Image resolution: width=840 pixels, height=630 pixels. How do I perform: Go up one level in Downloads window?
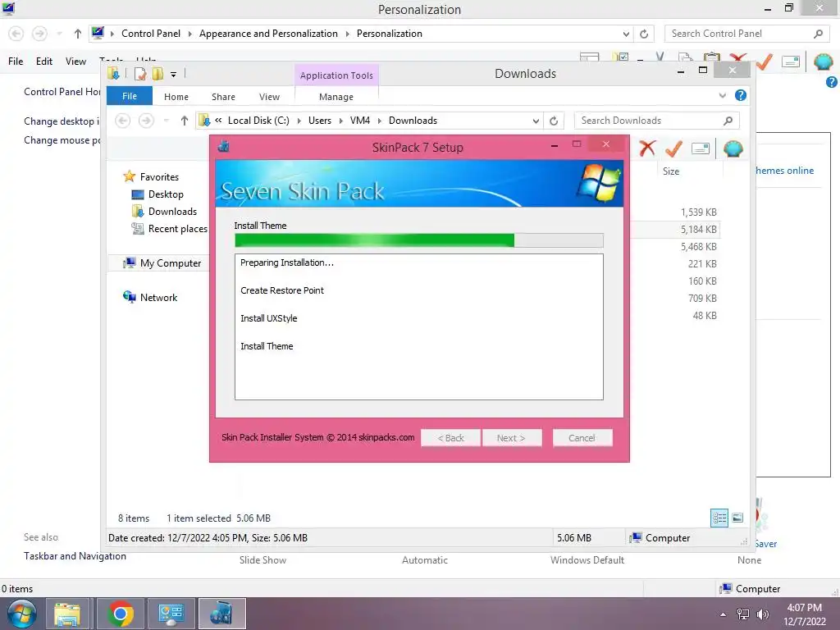point(185,121)
